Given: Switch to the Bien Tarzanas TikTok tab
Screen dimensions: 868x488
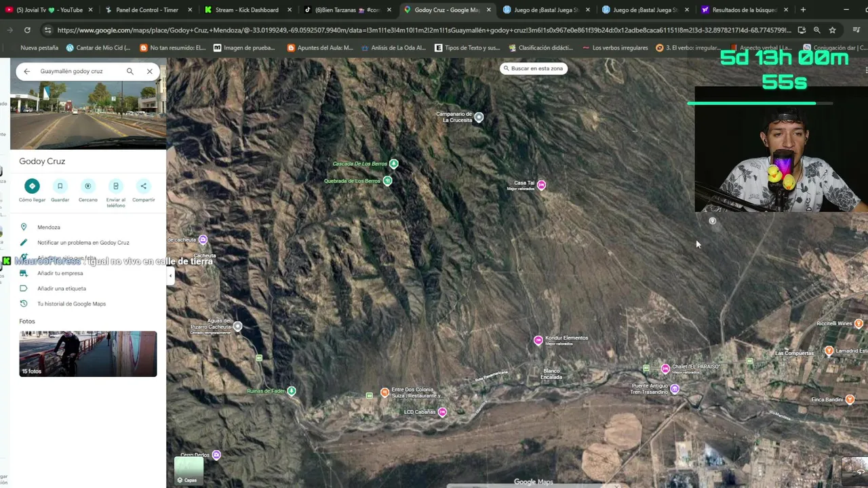Looking at the screenshot, I should click(x=347, y=9).
